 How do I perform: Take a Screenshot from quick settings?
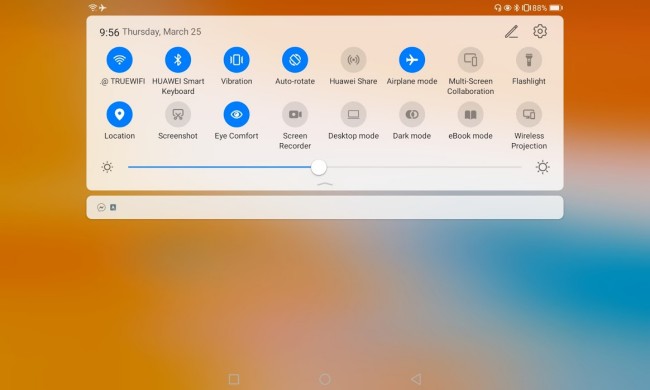tap(178, 114)
